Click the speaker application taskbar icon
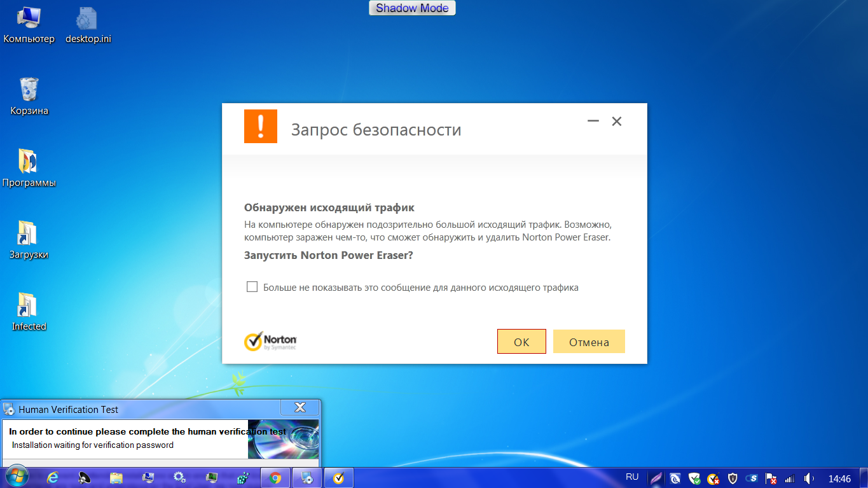868x488 pixels. [85, 478]
